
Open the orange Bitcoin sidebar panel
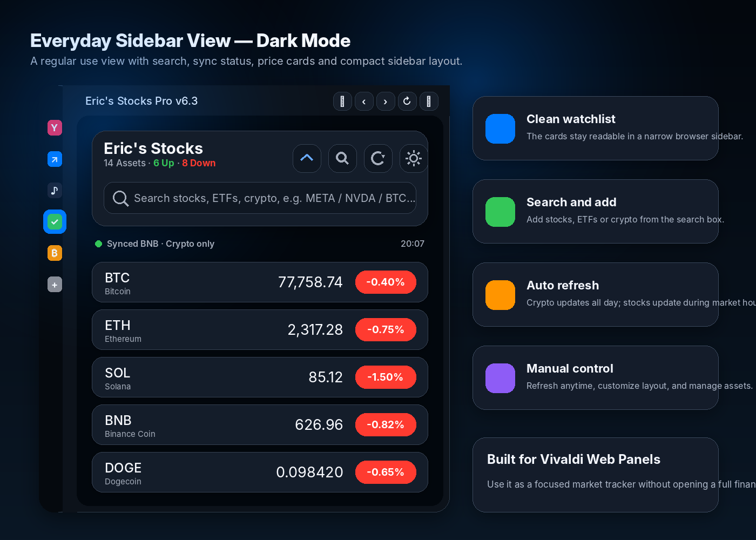pos(55,253)
